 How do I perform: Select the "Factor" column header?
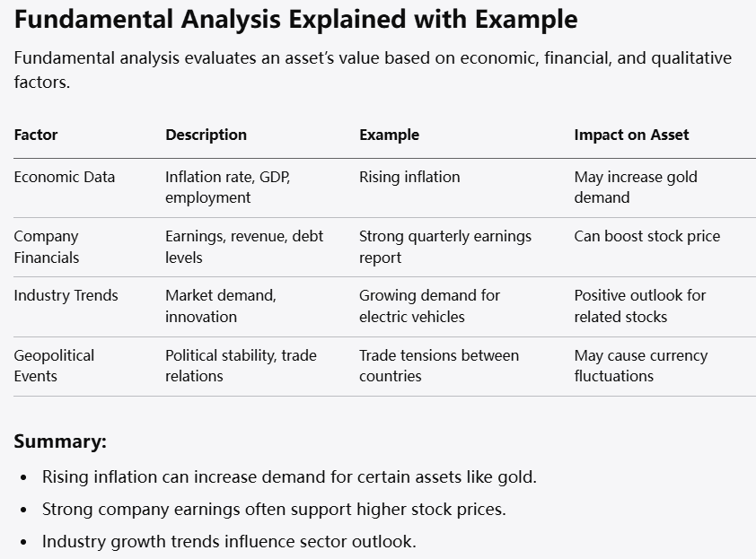click(x=36, y=135)
